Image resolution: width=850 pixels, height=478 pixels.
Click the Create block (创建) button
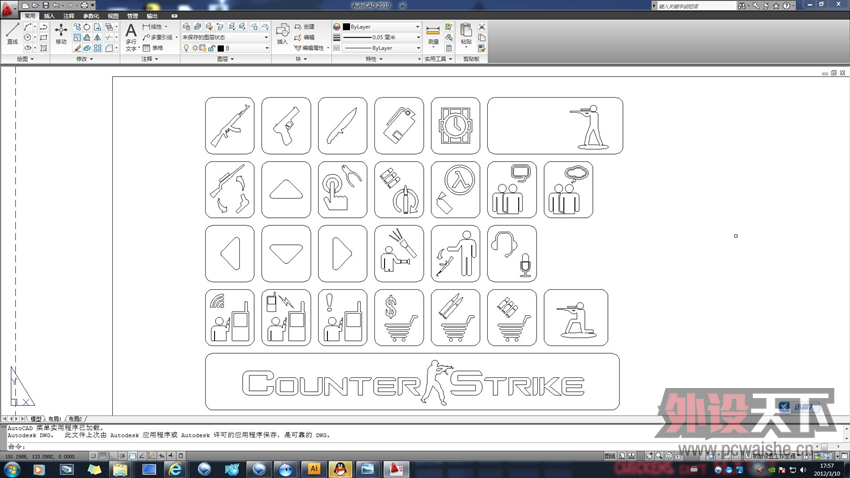pos(306,27)
